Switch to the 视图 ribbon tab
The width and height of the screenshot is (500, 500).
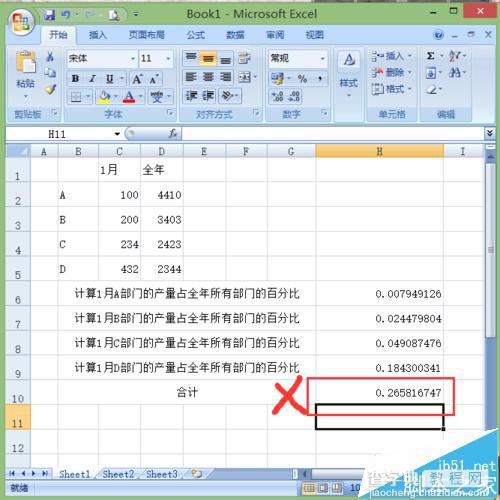315,35
